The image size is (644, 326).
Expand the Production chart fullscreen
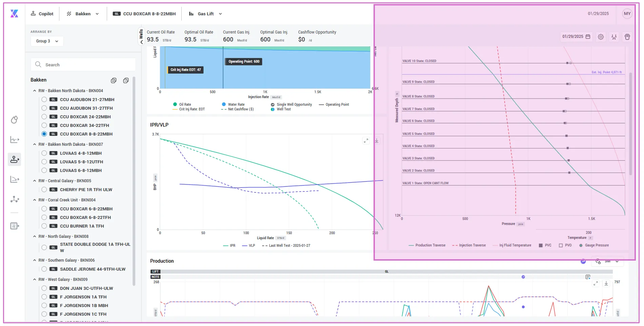[596, 283]
